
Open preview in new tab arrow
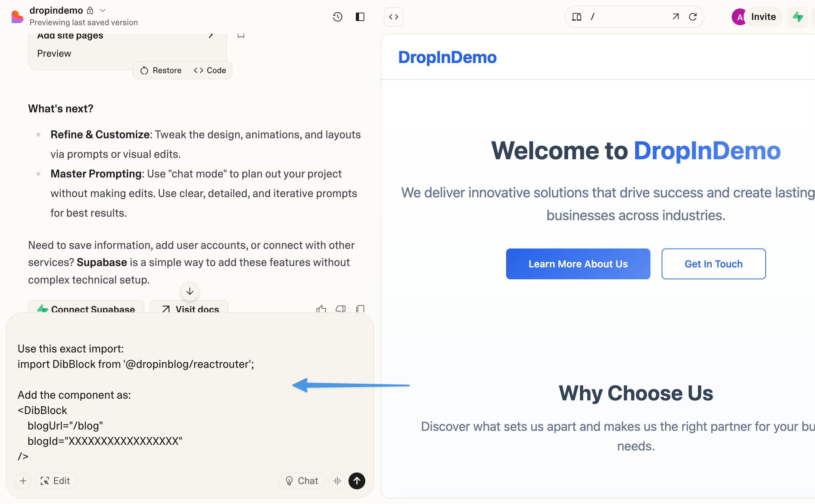[676, 17]
